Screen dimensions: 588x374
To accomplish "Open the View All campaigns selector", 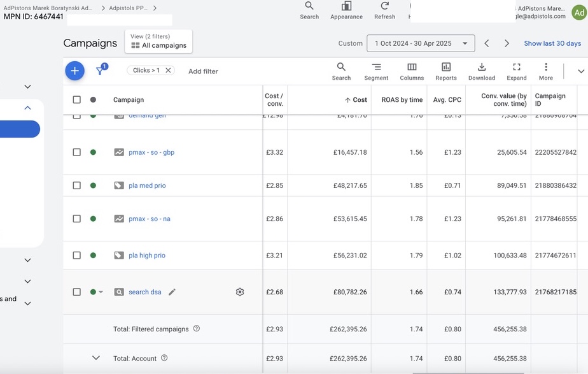I will coord(158,41).
